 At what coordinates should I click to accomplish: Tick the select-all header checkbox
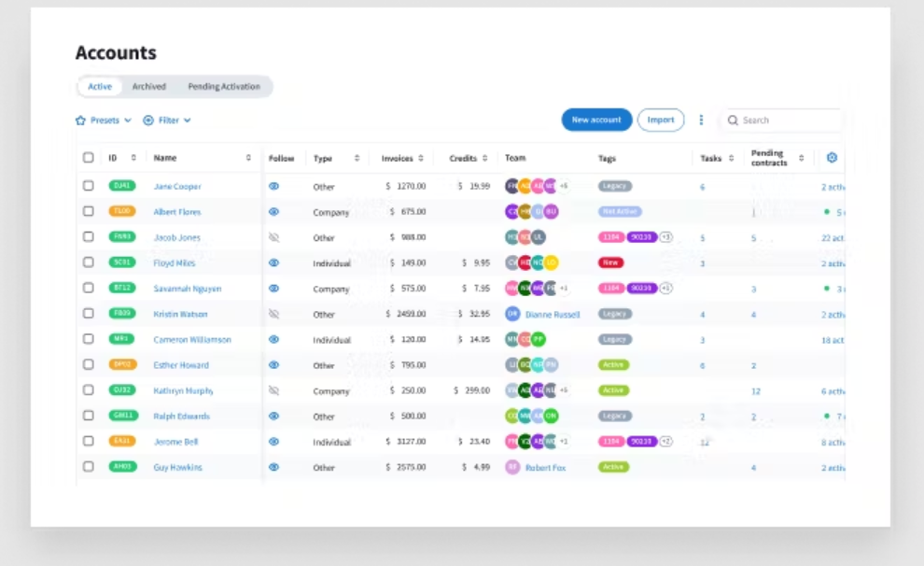[89, 158]
